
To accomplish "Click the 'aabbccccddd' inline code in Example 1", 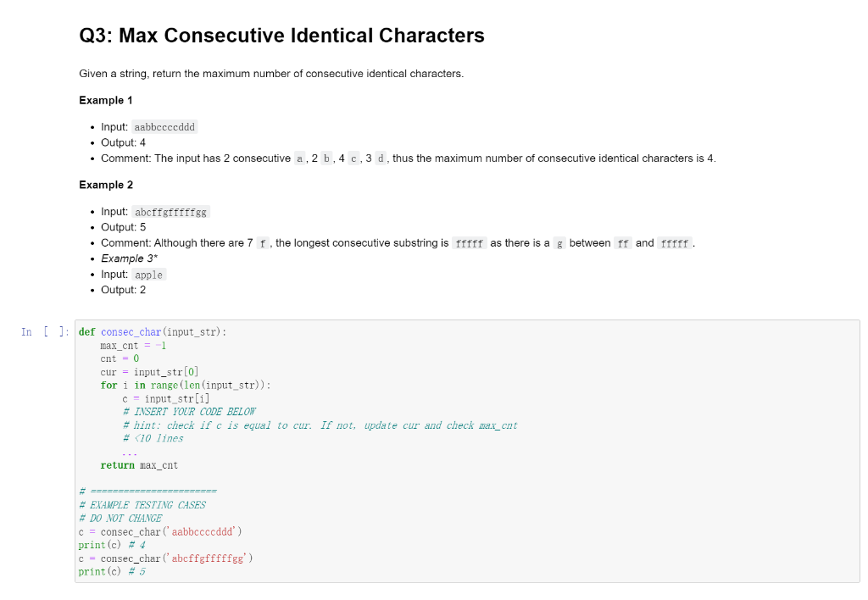I will coord(164,127).
